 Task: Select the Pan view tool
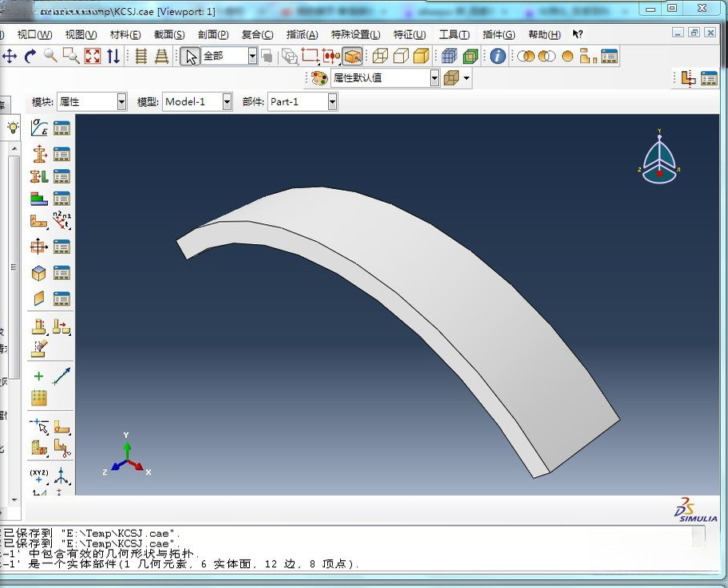[x=9, y=57]
